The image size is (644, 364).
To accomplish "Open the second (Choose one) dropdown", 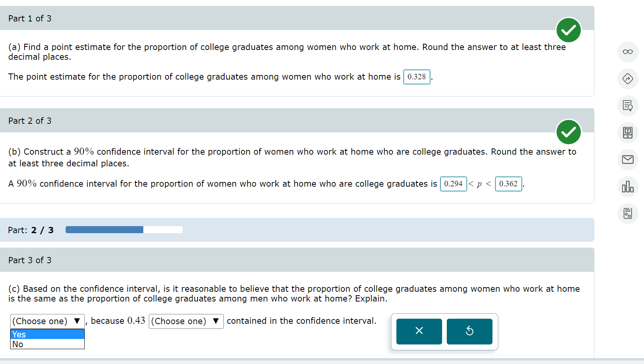I will point(186,321).
